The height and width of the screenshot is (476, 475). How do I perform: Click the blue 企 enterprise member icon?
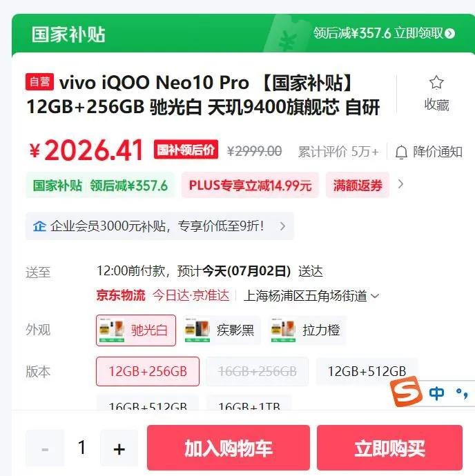pos(39,226)
